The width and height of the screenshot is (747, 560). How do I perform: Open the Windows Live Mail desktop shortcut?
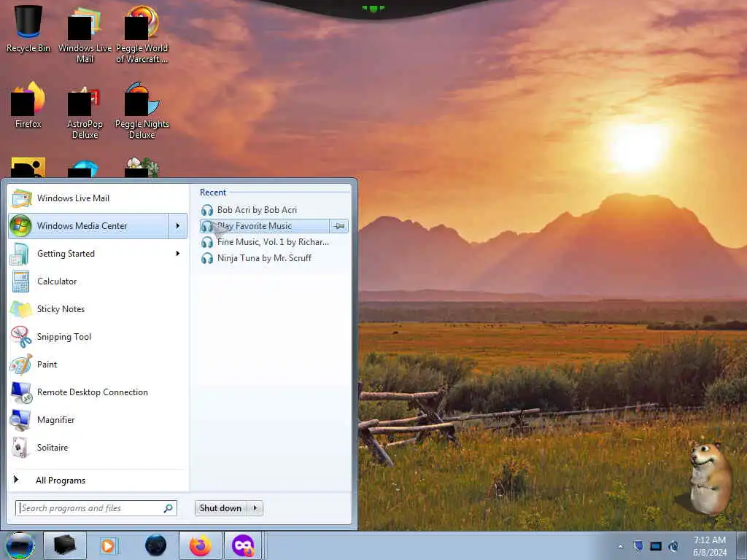85,35
